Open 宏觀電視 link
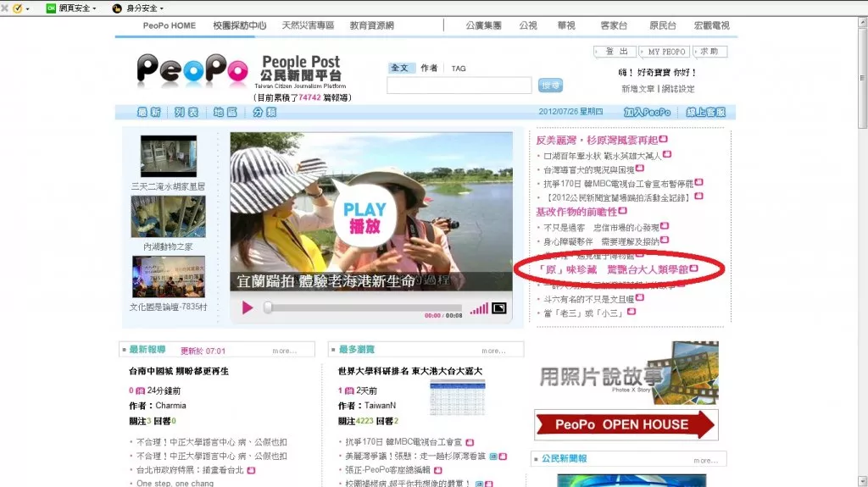The image size is (868, 487). click(712, 25)
